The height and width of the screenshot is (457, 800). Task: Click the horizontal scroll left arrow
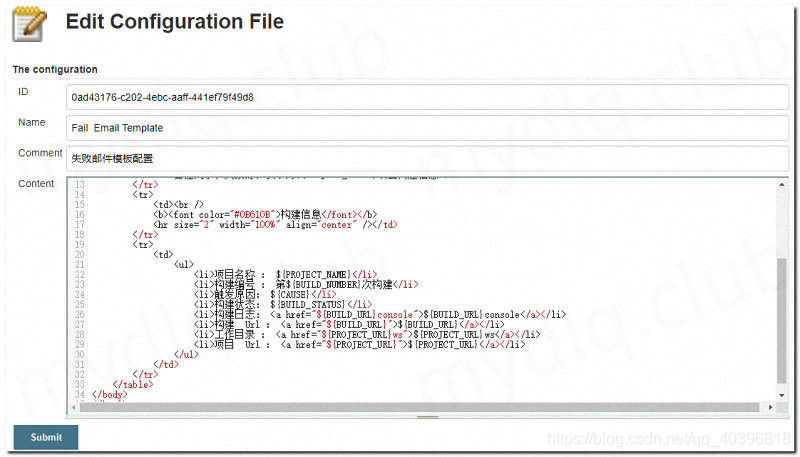pyautogui.click(x=74, y=407)
